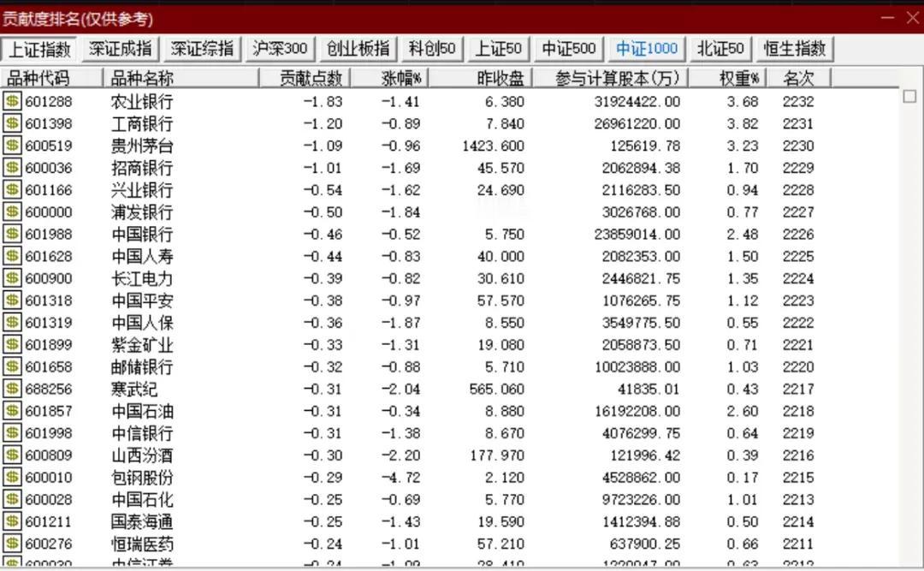924x571 pixels.
Task: Click the stock icon beside 601288
Action: pos(12,102)
